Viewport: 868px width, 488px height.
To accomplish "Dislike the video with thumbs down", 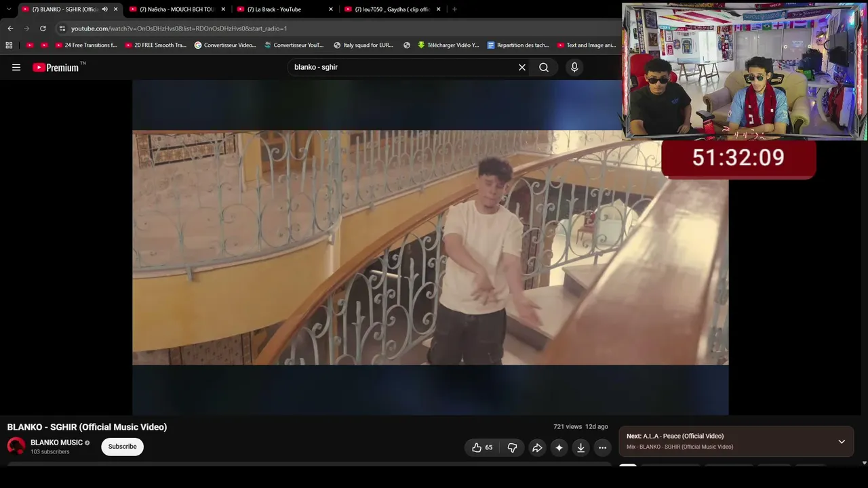I will coord(512,447).
